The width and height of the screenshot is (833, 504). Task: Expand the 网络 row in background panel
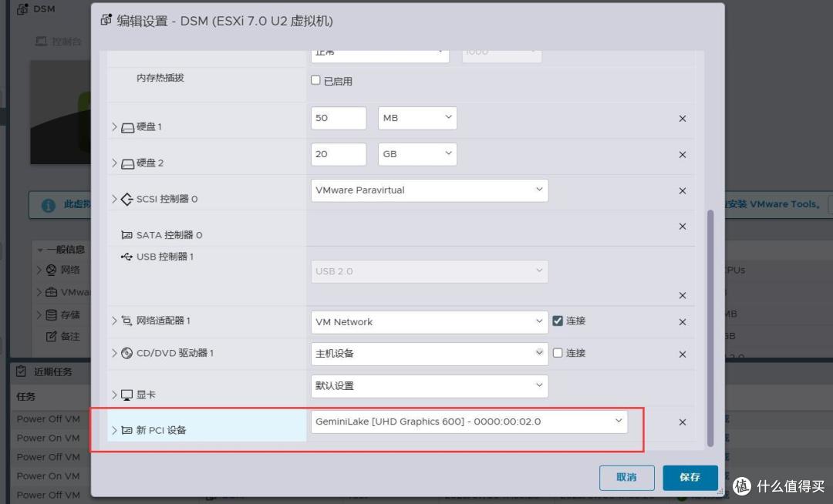tap(39, 270)
